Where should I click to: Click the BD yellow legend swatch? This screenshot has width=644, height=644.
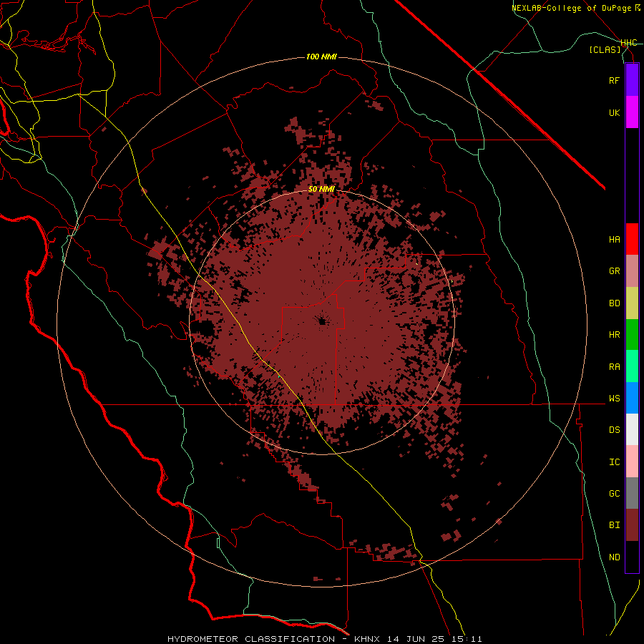632,303
